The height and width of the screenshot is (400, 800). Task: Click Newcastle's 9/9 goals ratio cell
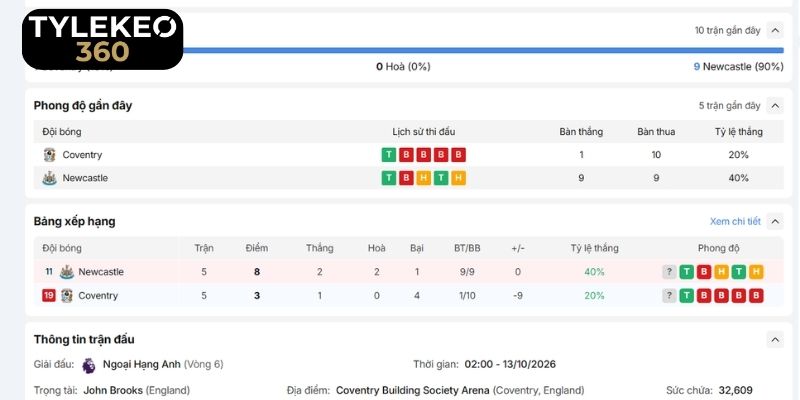467,272
